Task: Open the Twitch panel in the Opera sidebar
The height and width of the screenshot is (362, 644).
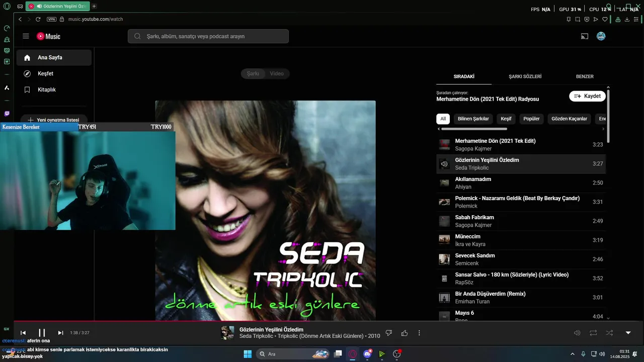Action: point(7,114)
